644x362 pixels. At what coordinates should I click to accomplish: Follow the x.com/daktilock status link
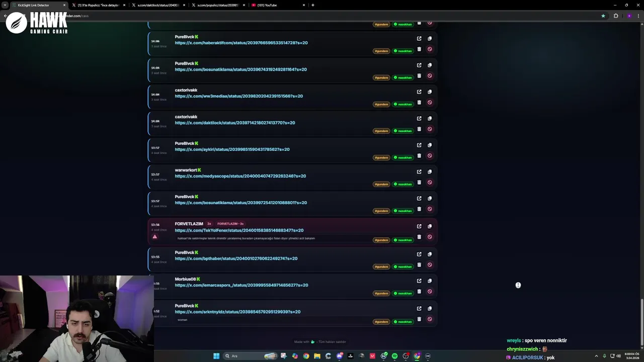click(x=235, y=123)
